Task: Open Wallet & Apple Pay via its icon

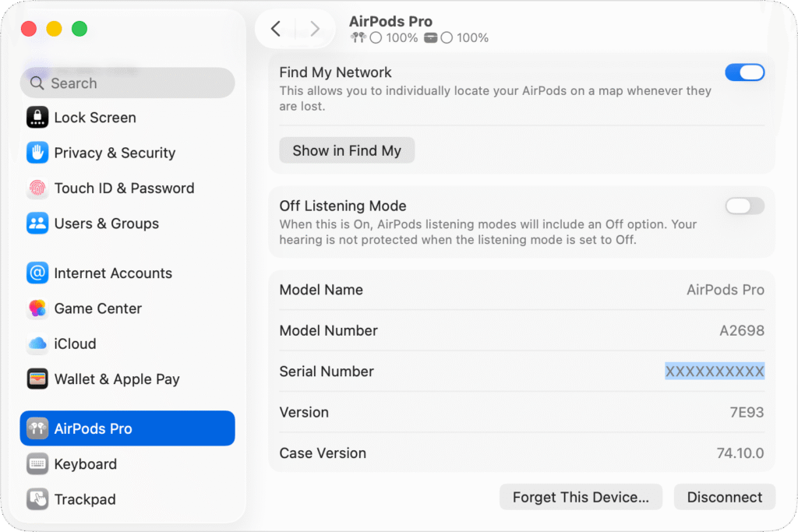Action: 37,379
